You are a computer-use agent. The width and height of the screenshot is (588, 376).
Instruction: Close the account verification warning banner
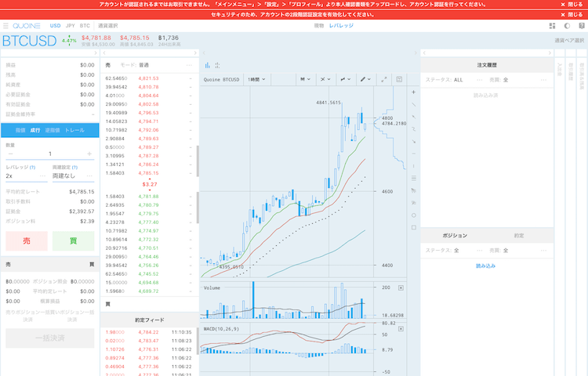pos(572,5)
